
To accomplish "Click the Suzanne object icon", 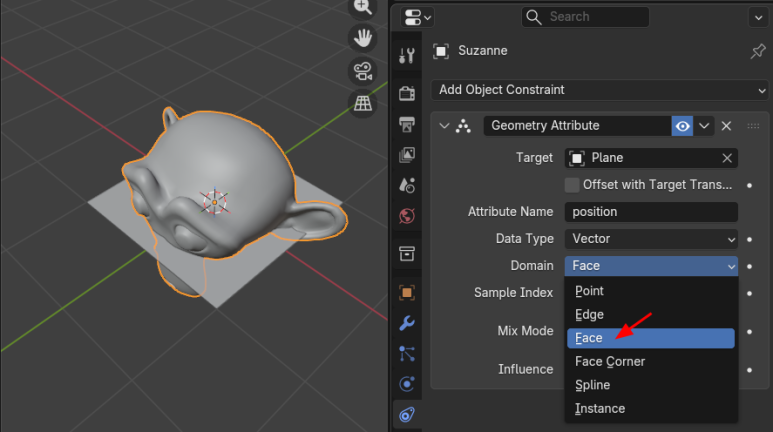I will [441, 51].
